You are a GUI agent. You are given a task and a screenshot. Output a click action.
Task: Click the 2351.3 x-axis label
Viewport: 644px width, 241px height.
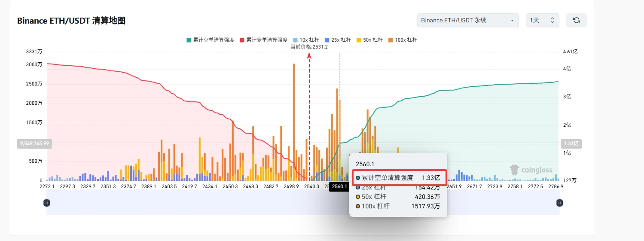[x=108, y=186]
